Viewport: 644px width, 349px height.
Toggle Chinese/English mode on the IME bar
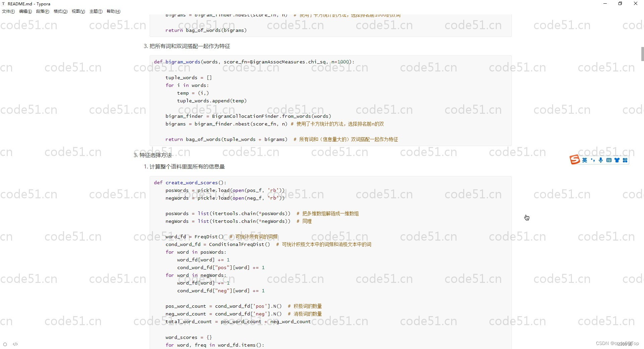[585, 160]
